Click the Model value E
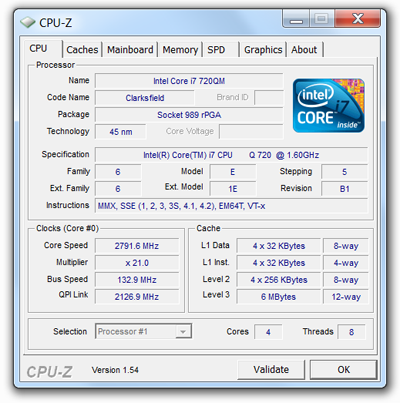 coord(233,172)
